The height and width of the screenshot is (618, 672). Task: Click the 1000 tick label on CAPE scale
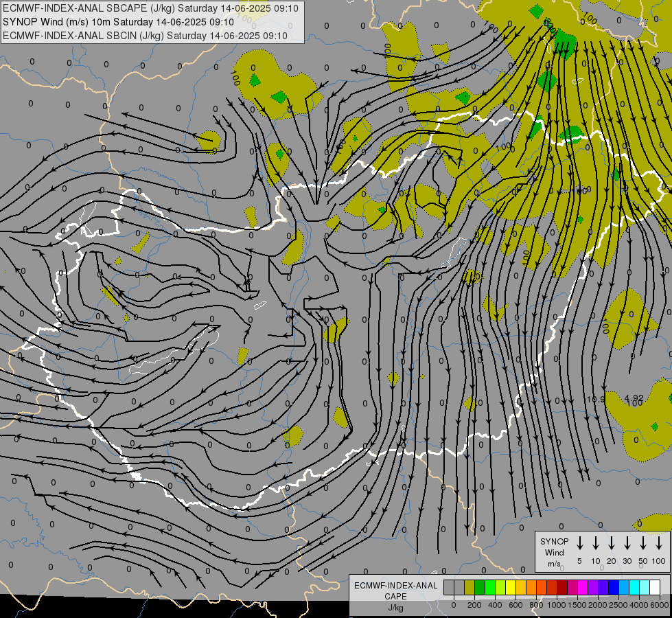click(x=557, y=605)
